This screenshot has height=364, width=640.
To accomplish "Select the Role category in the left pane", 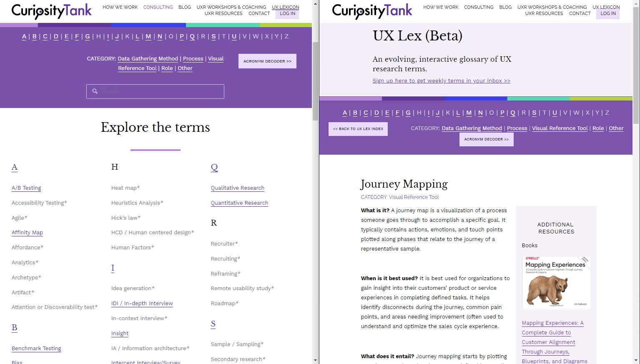I will pyautogui.click(x=167, y=68).
